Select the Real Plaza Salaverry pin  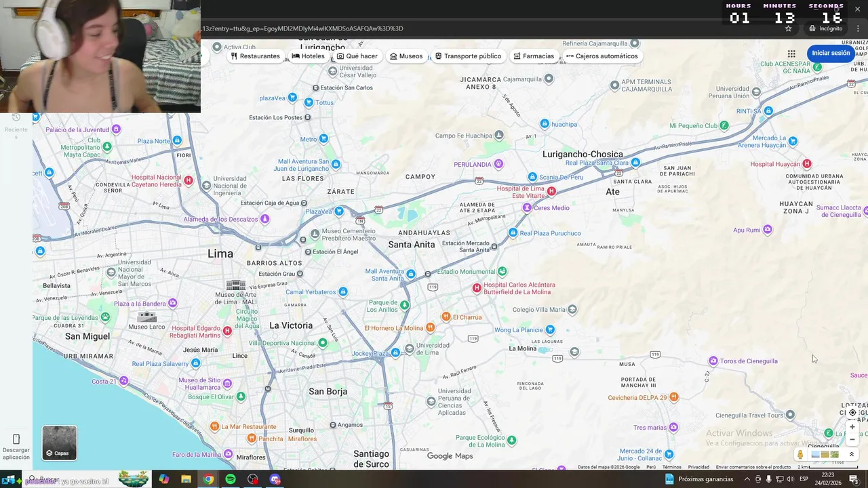(x=196, y=363)
